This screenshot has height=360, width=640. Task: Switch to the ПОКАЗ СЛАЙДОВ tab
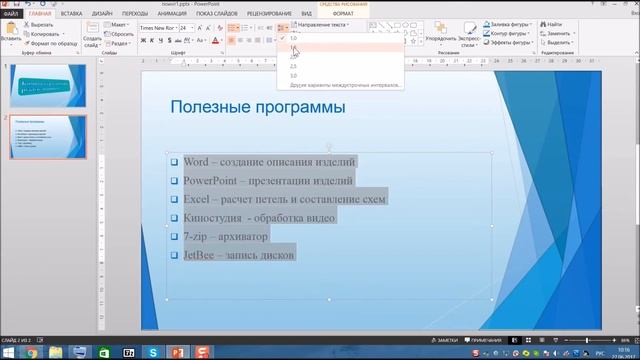click(x=217, y=13)
